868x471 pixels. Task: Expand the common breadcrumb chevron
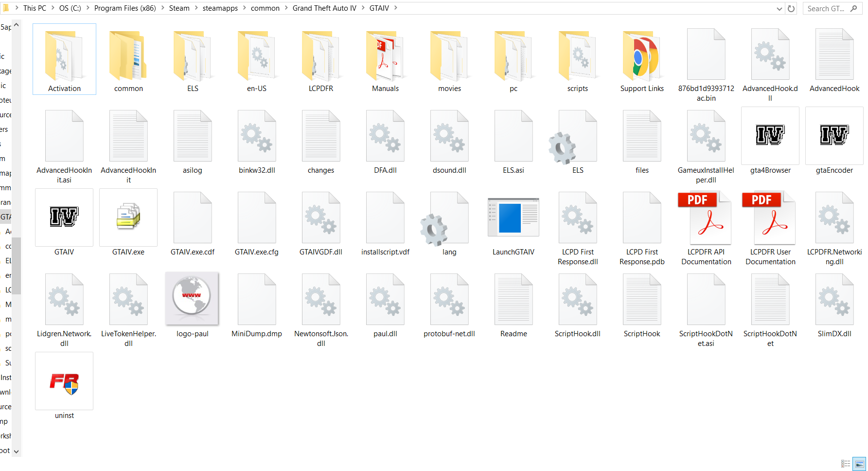point(286,8)
